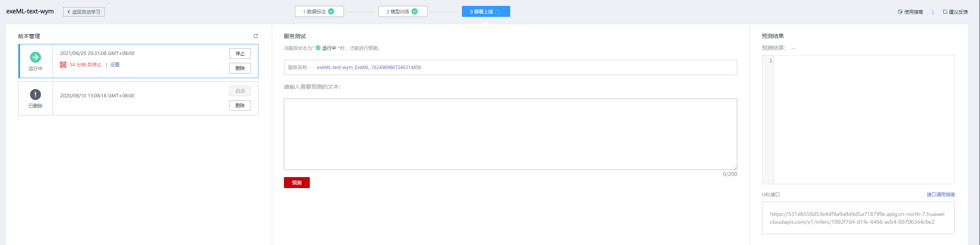980x245 pixels.
Task: Open 接口调用指南 link
Action: (941, 194)
